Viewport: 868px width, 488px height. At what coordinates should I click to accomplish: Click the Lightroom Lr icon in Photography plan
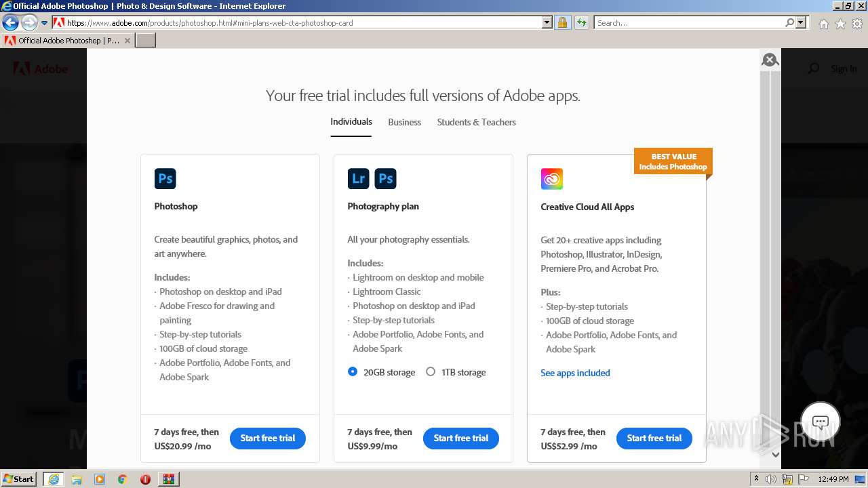pos(358,178)
